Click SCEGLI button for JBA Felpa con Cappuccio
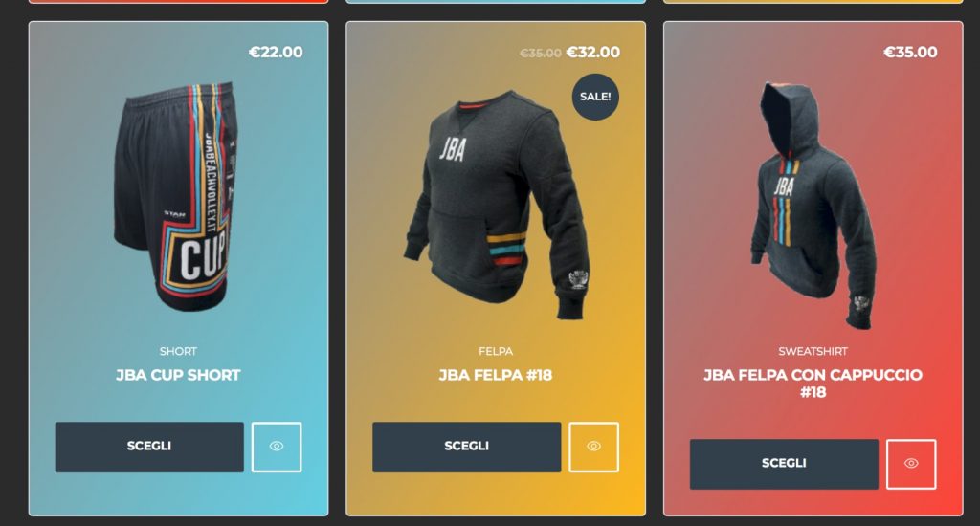Screen dimensions: 980x526 tap(785, 464)
